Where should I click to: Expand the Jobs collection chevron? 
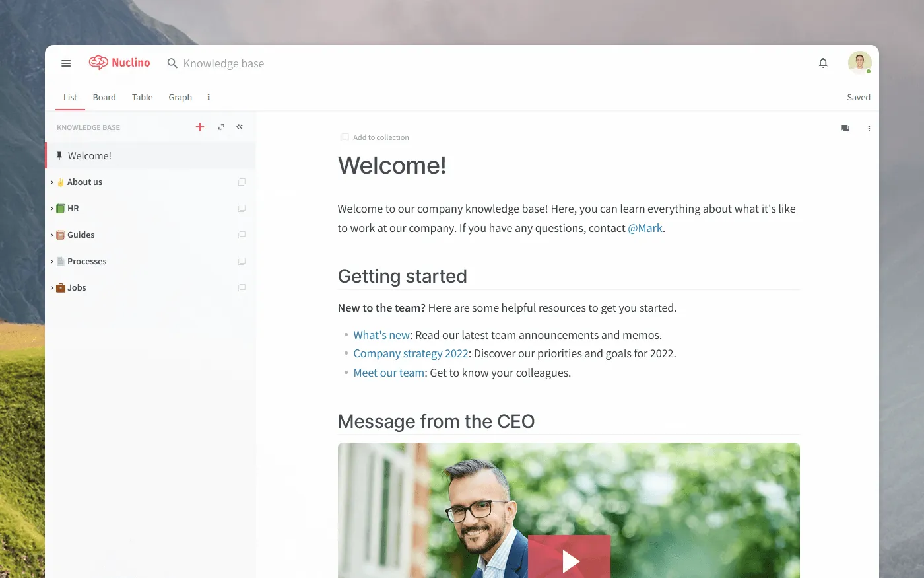pyautogui.click(x=52, y=288)
